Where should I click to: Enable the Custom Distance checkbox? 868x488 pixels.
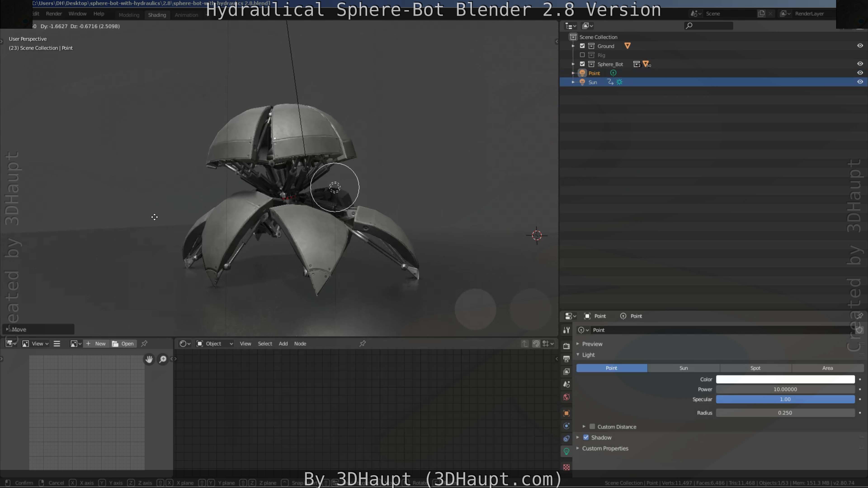tap(592, 427)
